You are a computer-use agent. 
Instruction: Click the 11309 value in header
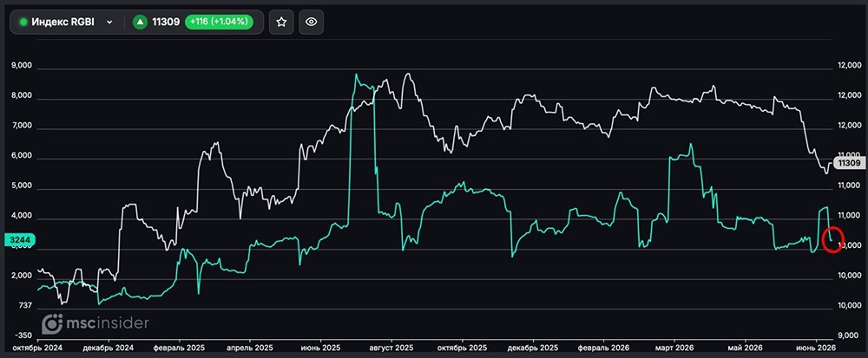[x=166, y=22]
